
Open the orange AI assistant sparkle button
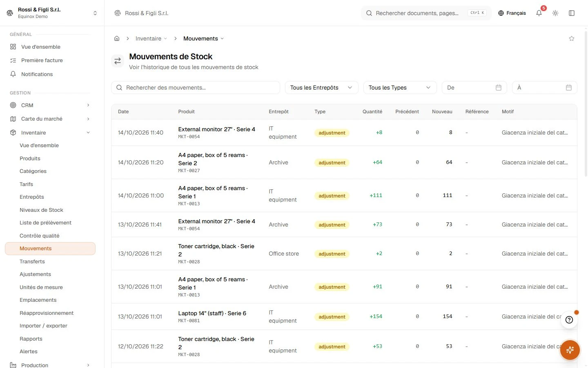click(x=570, y=350)
